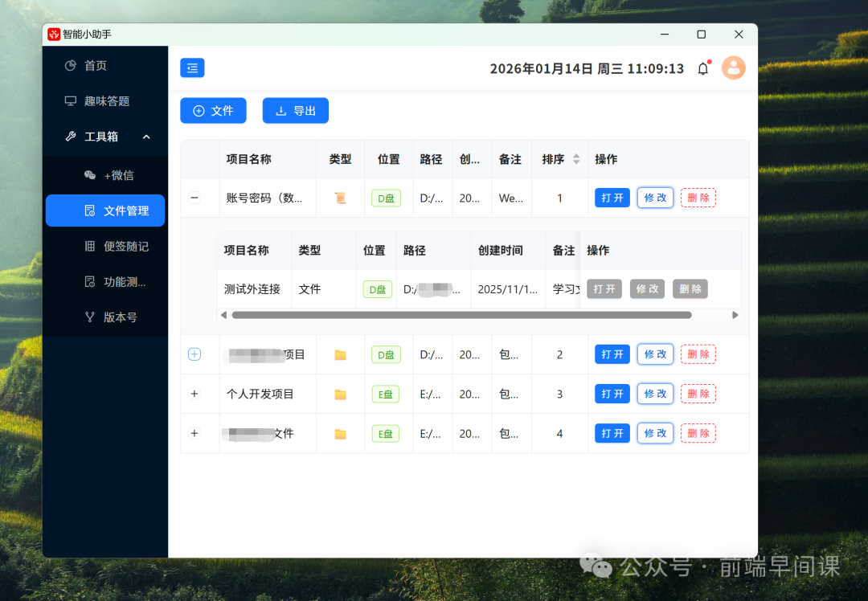Click 删除 in sort row 4
Screen dimensions: 868x601
tap(698, 433)
